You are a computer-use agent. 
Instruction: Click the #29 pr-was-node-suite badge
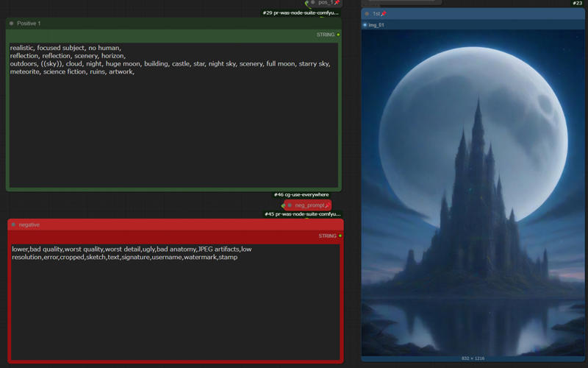301,13
